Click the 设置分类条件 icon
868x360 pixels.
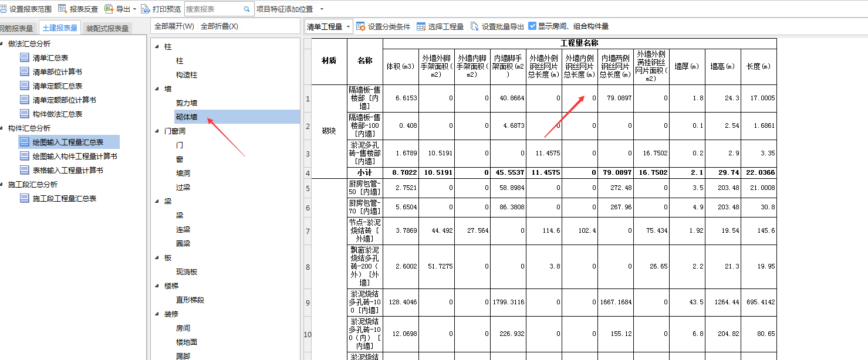[361, 26]
